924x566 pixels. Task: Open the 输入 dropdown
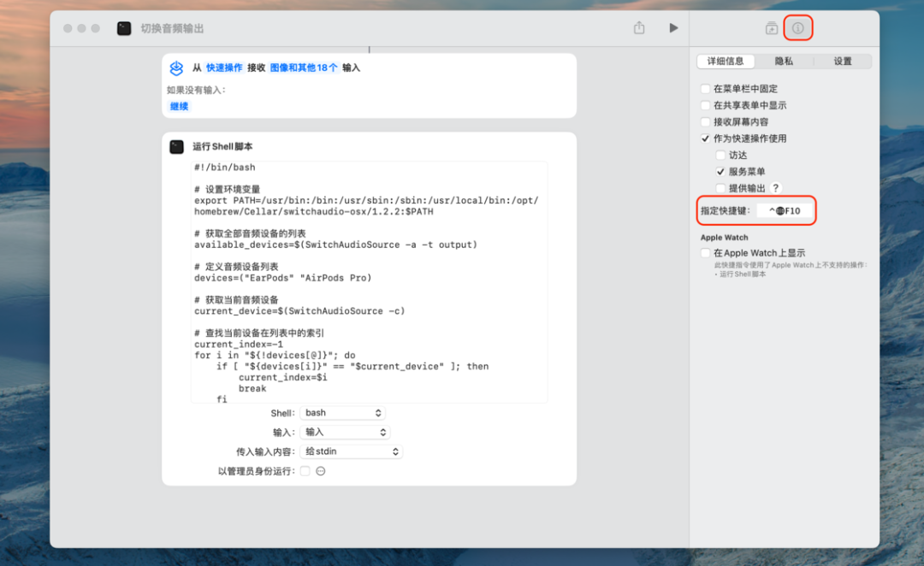coord(345,433)
